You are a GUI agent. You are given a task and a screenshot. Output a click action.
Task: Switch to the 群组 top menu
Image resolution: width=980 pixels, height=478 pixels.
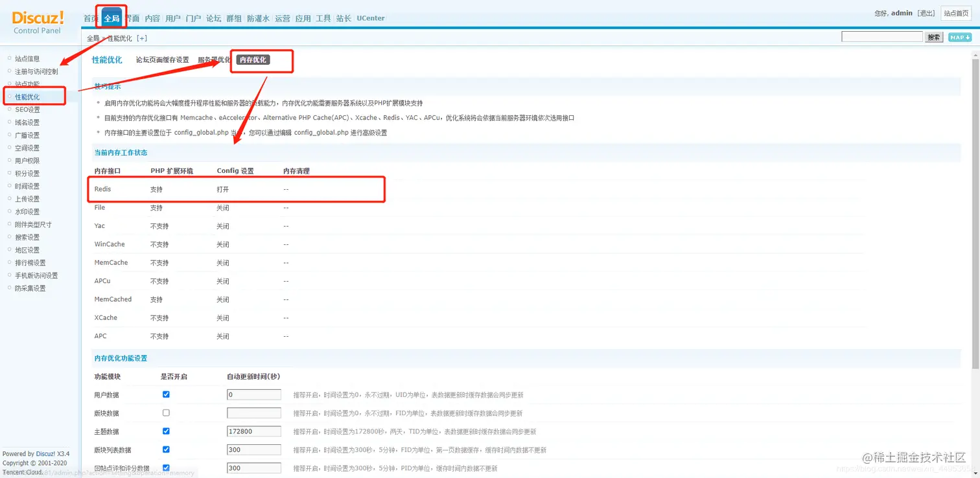click(x=233, y=19)
